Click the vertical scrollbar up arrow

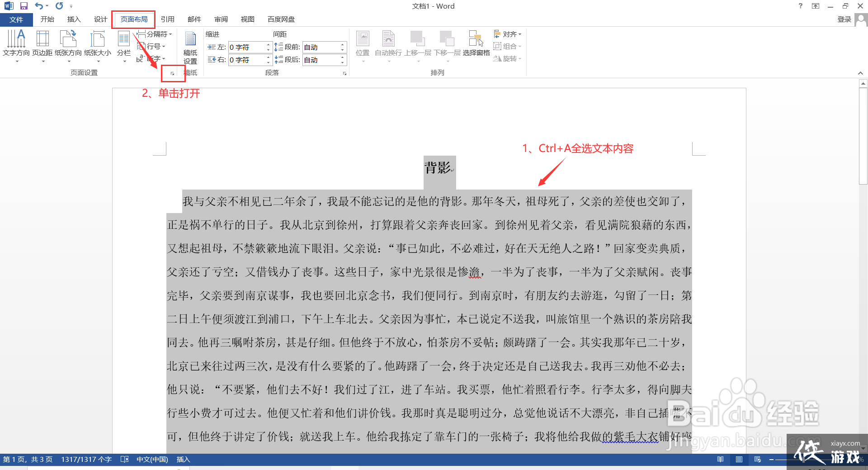click(863, 84)
